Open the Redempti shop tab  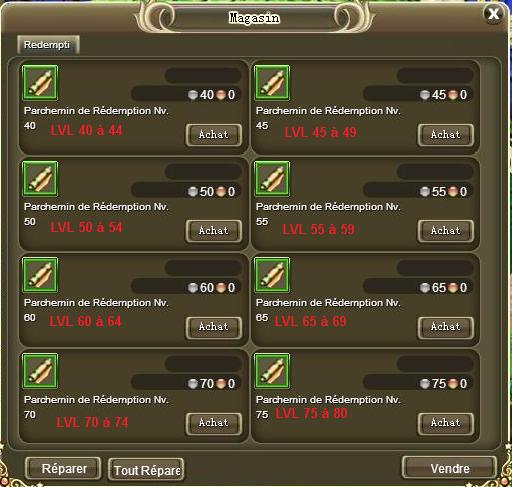48,45
